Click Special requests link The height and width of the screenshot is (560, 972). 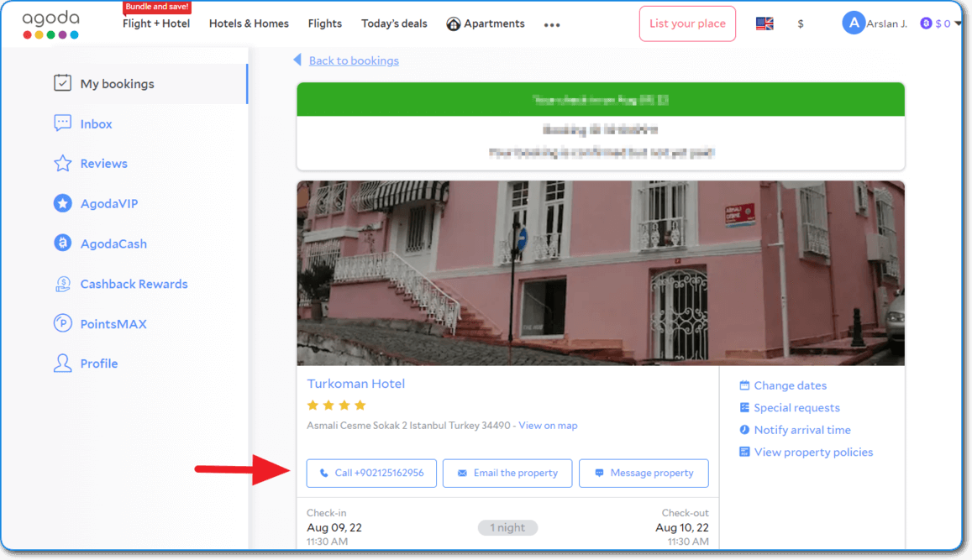(796, 407)
